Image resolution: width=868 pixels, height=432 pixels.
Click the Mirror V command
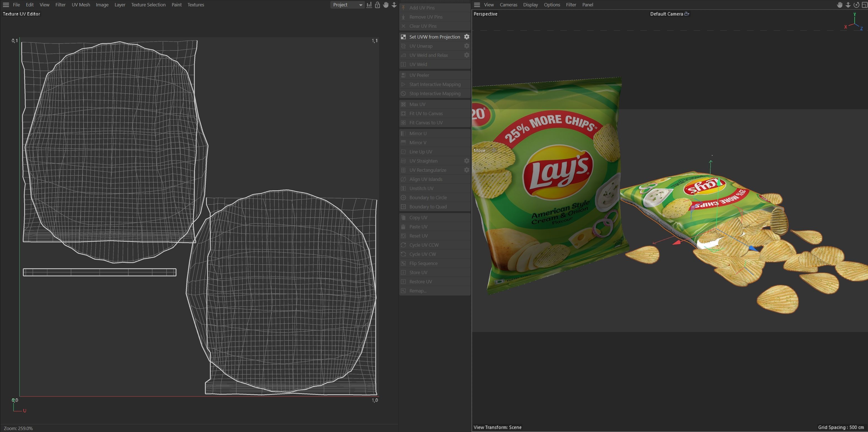pos(435,142)
